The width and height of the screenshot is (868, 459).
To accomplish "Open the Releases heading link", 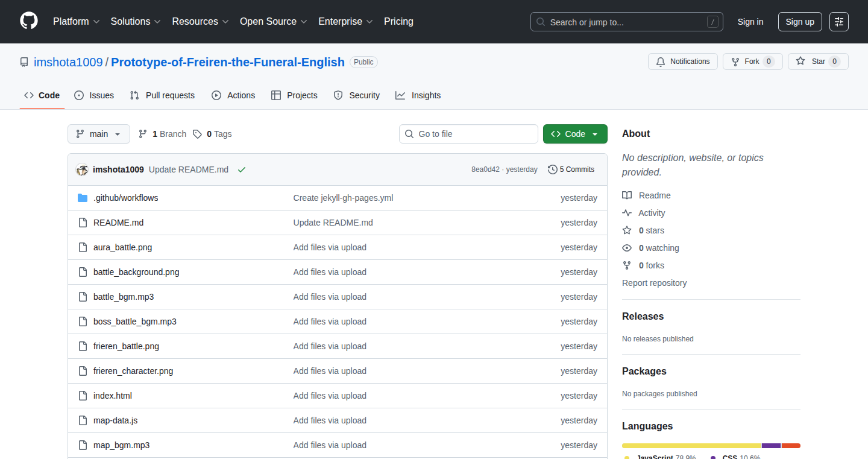I will pyautogui.click(x=643, y=316).
